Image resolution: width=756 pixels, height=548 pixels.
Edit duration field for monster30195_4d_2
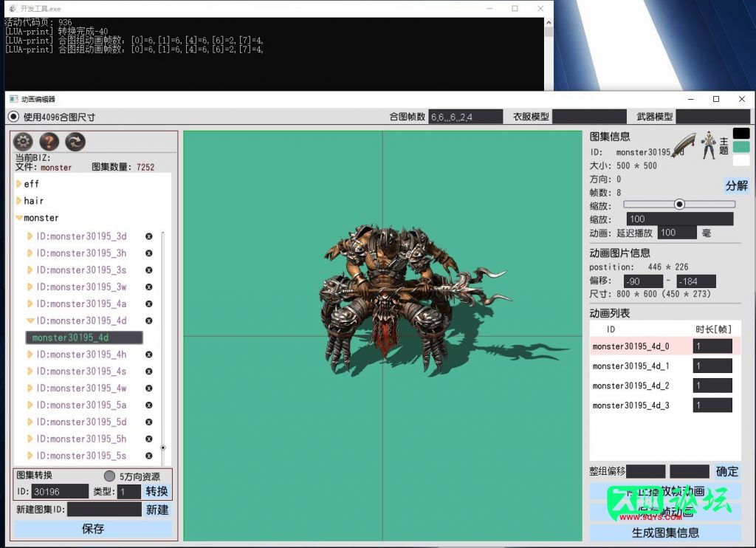click(x=712, y=386)
